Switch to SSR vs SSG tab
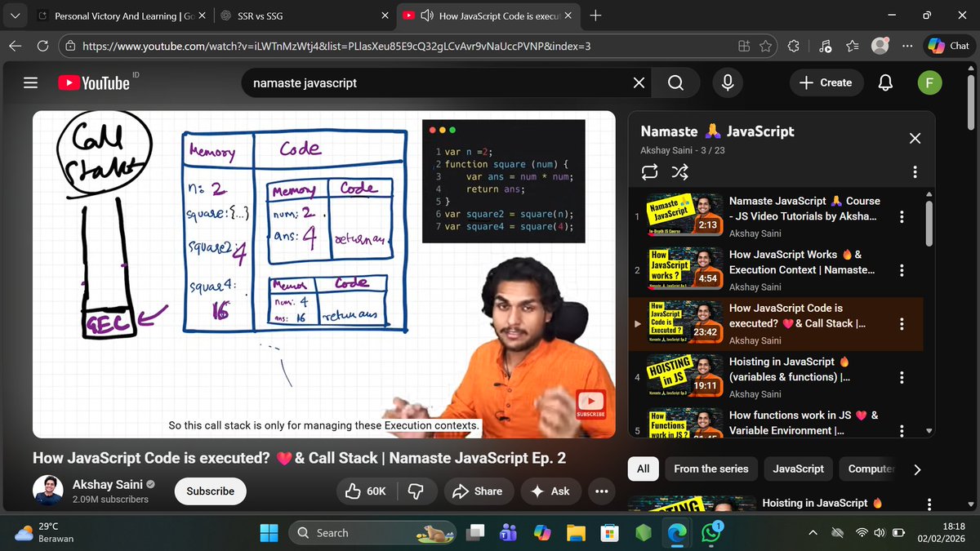This screenshot has width=980, height=551. point(307,16)
